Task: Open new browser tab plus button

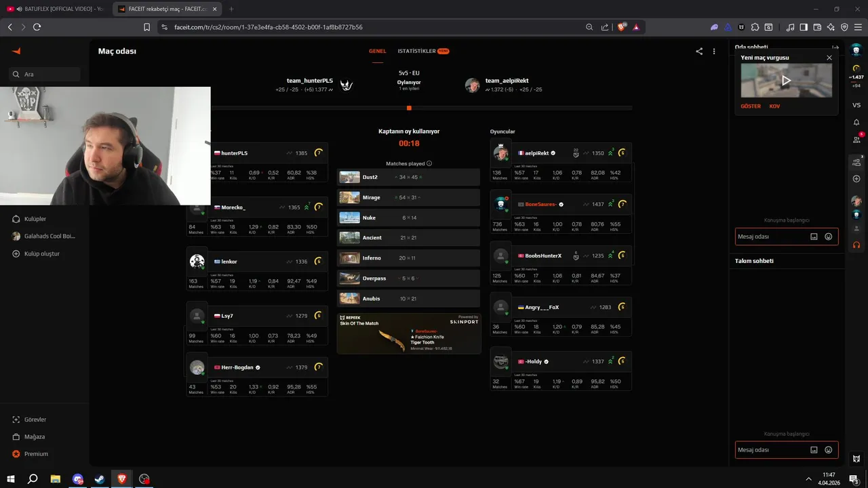Action: [231, 9]
